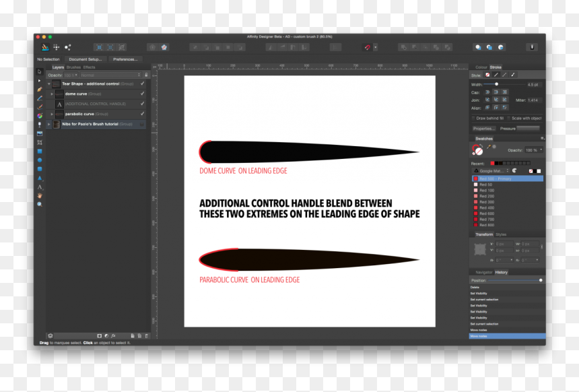Expand Nibs for Paolo's Brush tutorial group
The image size is (579, 392).
pos(48,124)
